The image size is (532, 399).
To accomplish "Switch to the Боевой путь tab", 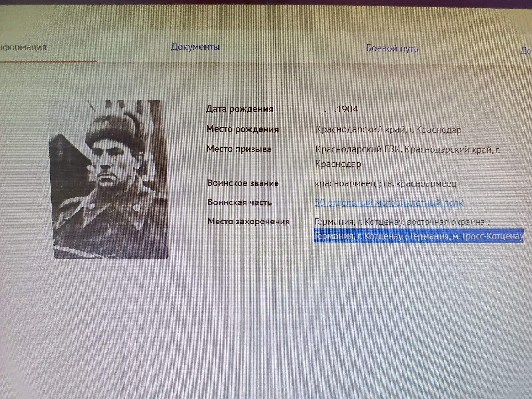I will pyautogui.click(x=392, y=49).
